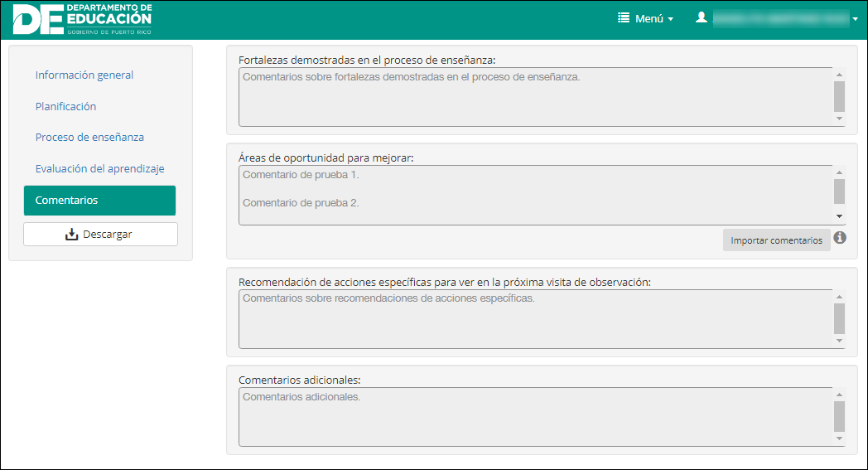Click the Departamento de Educación logo
The height and width of the screenshot is (470, 868).
tap(83, 19)
